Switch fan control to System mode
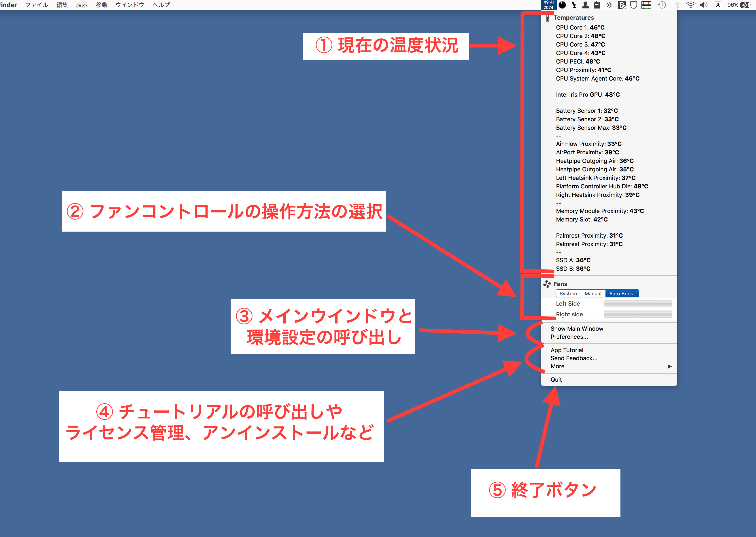756x537 pixels. click(x=568, y=294)
